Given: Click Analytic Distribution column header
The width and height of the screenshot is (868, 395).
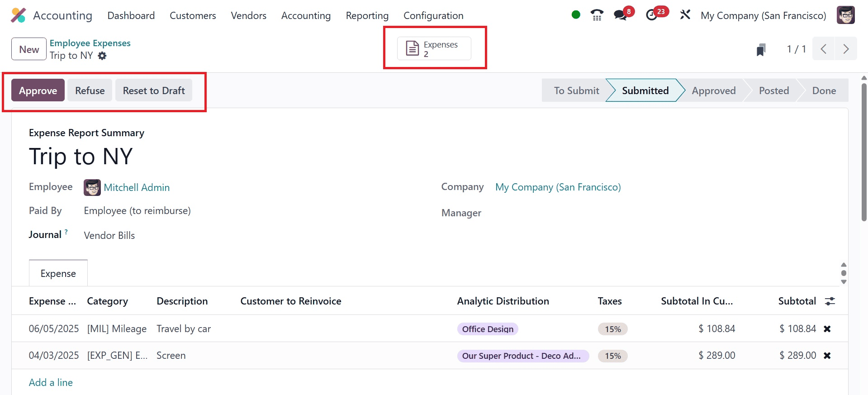Looking at the screenshot, I should coord(503,301).
